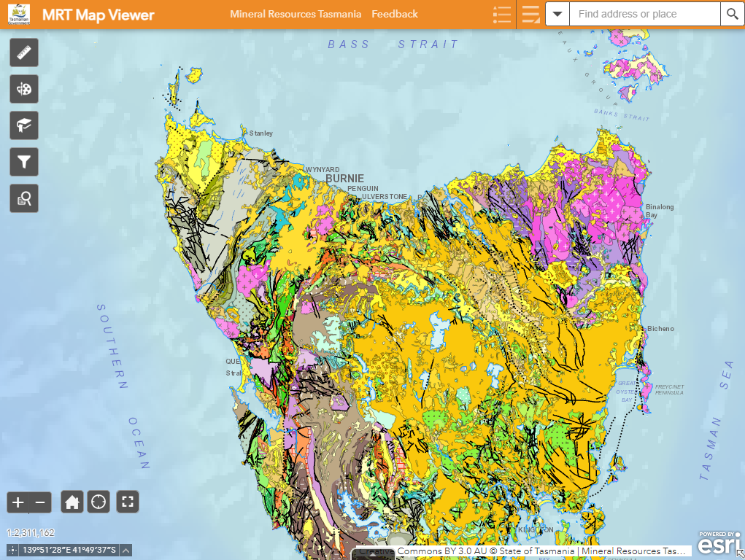This screenshot has width=745, height=560.
Task: Open the Feedback link
Action: [x=395, y=14]
